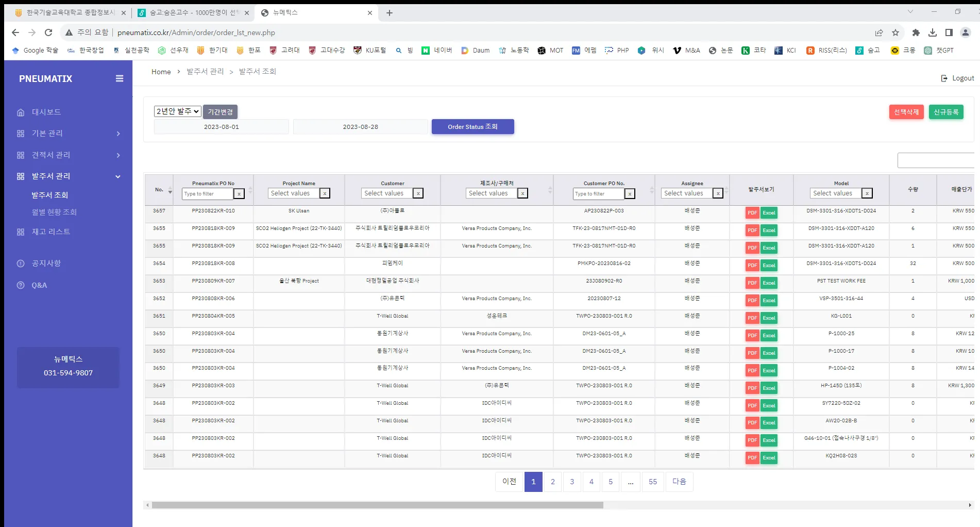Open Assignee Select values dropdown
The image size is (980, 527).
pos(687,193)
